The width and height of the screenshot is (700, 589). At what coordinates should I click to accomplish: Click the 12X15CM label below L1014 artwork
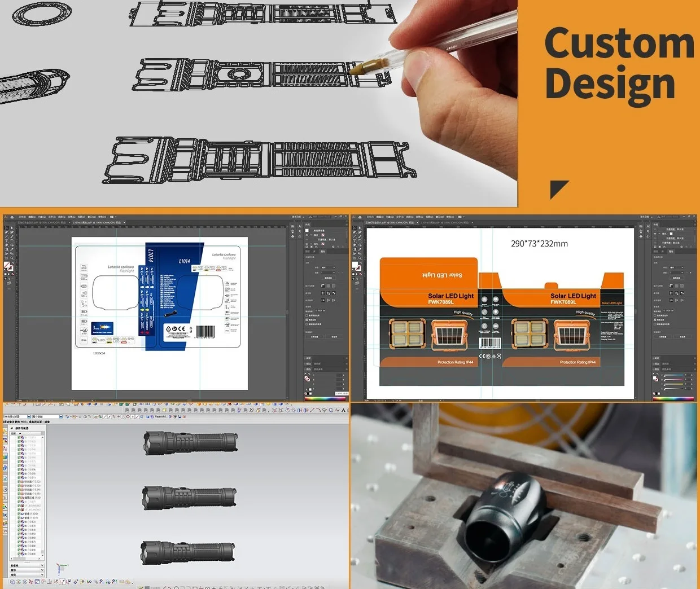[99, 353]
